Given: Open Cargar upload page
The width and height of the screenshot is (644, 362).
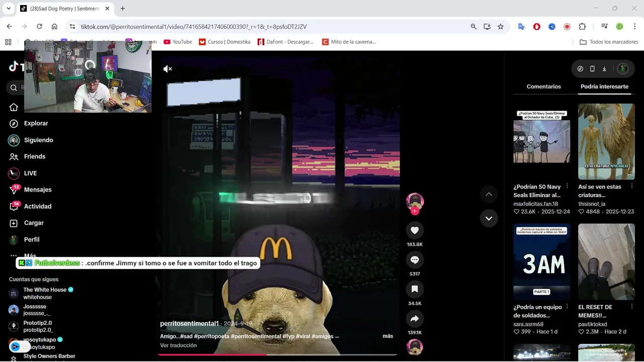Looking at the screenshot, I should pyautogui.click(x=34, y=223).
